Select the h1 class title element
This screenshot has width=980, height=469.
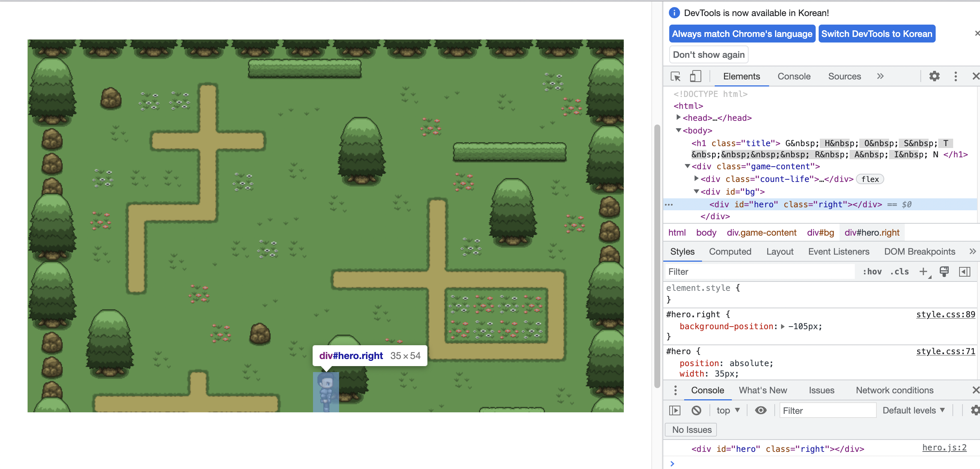(x=829, y=149)
